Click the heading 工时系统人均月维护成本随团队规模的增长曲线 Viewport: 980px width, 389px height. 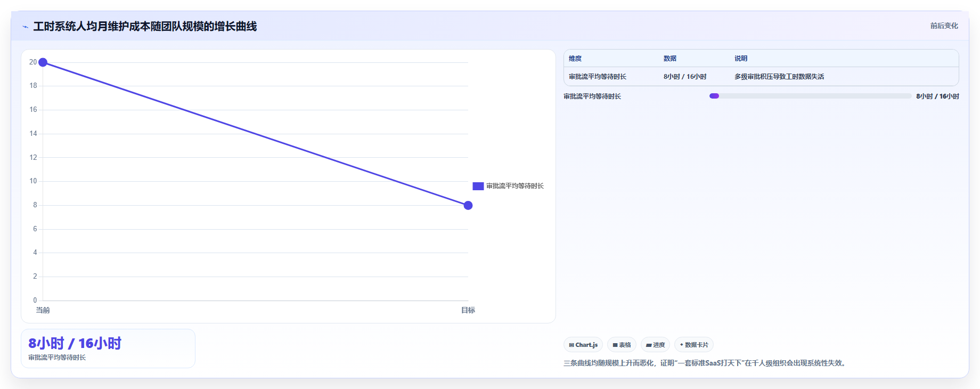[x=145, y=27]
